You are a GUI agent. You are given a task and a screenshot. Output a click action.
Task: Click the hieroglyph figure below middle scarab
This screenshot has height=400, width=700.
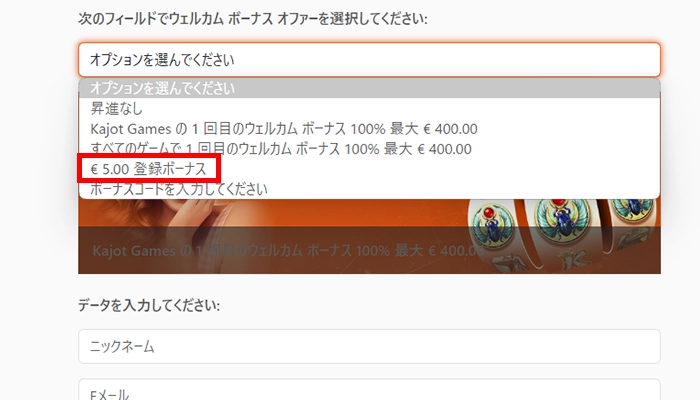[x=574, y=258]
